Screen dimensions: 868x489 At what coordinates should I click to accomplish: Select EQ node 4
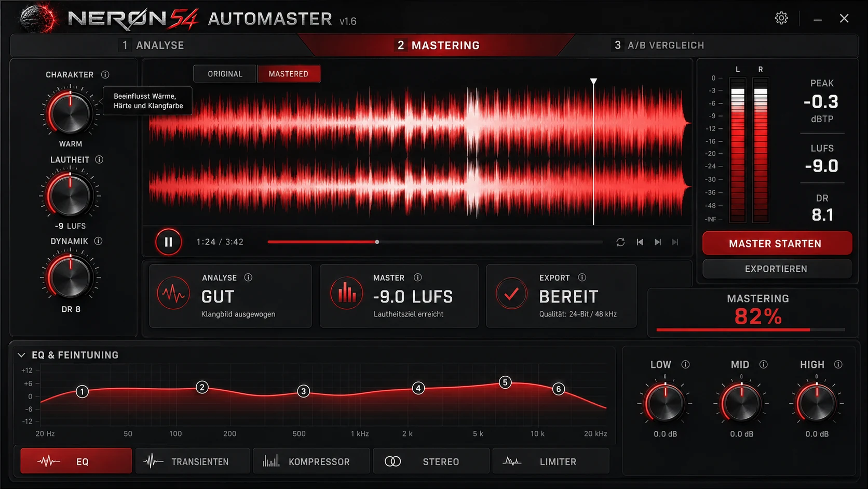[x=418, y=388]
